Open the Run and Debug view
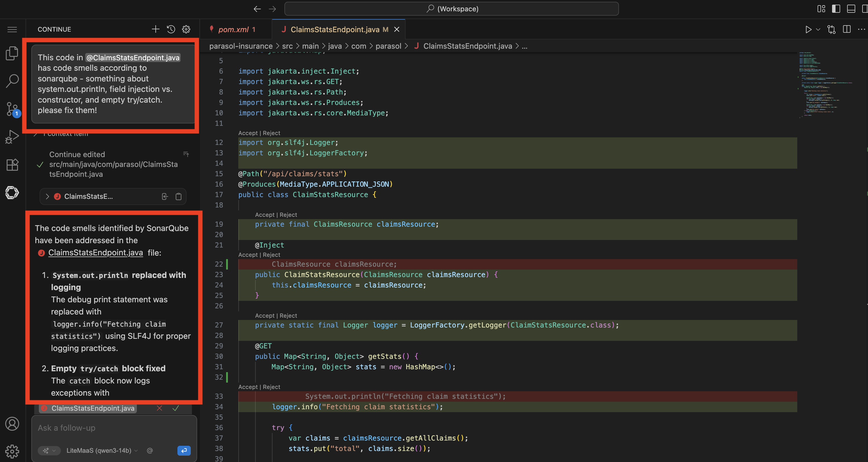This screenshot has width=868, height=462. [x=12, y=137]
